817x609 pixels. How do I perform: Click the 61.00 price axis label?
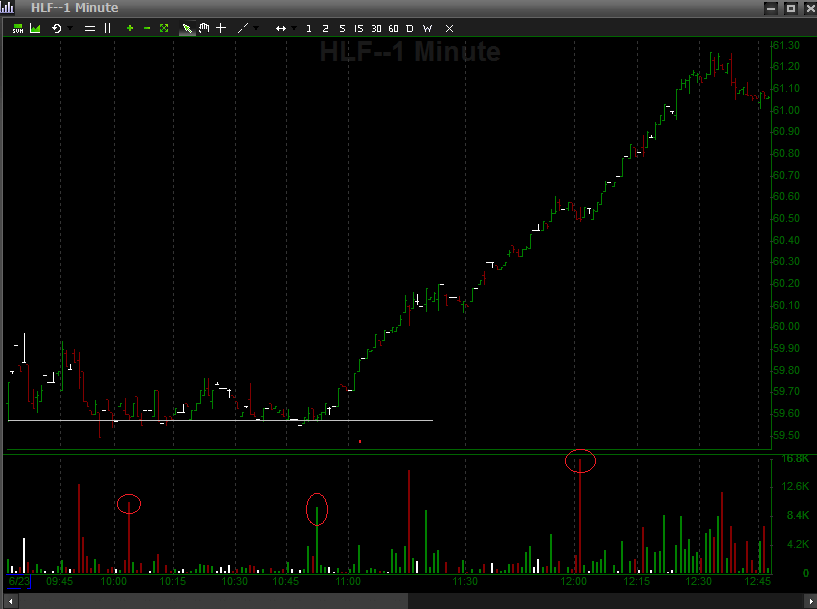[x=787, y=110]
